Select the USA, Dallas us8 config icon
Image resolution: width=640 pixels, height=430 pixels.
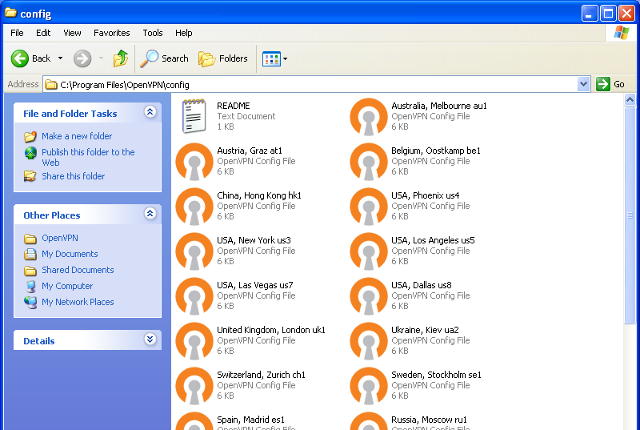369,296
